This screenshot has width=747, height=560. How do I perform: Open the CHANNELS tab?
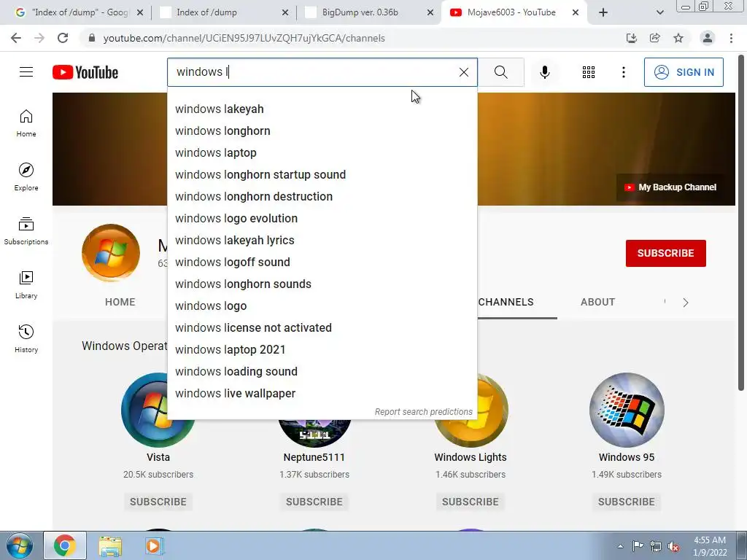point(506,302)
